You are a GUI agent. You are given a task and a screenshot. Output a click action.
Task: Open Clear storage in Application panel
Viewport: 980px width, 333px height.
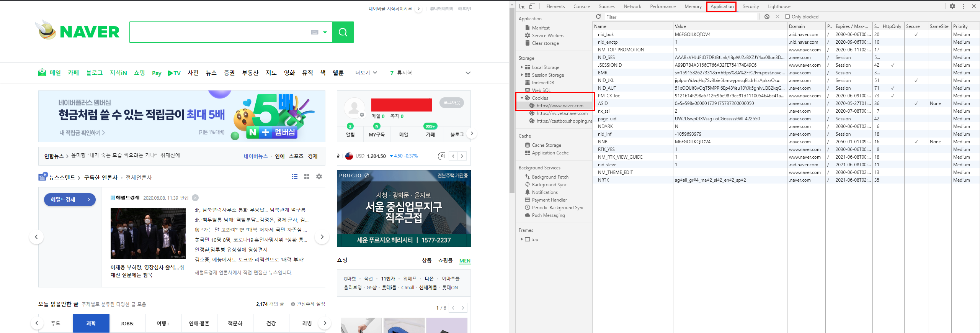point(545,43)
